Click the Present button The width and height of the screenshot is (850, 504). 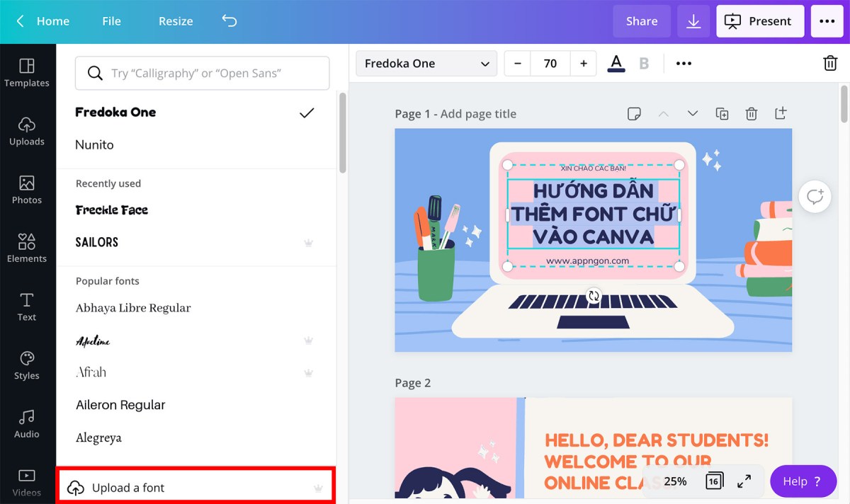[x=760, y=21]
